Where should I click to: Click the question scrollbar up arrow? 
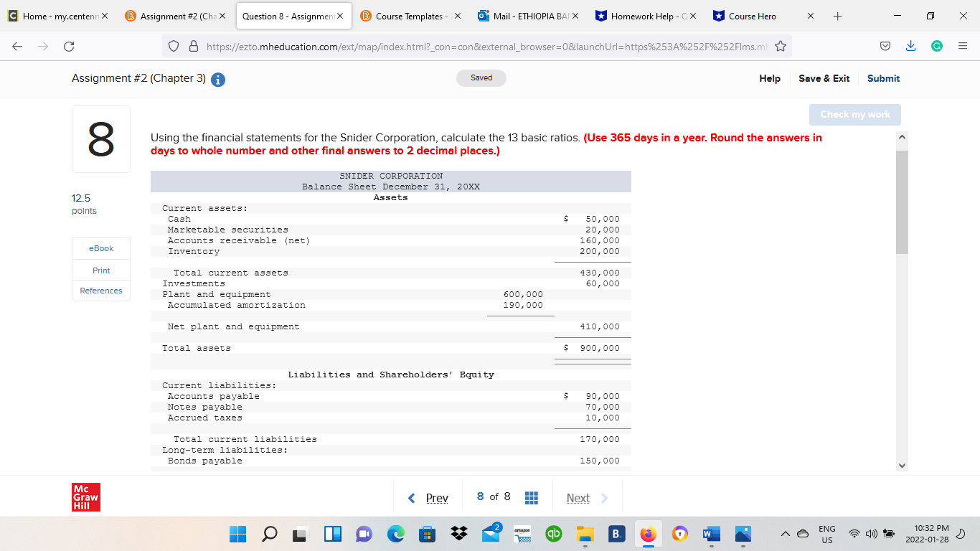point(903,136)
